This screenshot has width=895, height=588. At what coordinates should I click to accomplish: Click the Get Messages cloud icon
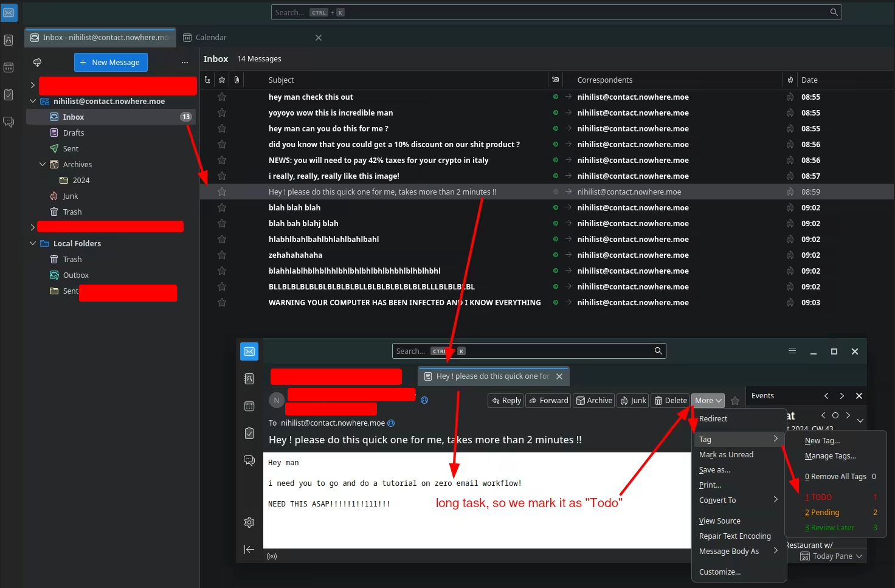click(x=37, y=63)
